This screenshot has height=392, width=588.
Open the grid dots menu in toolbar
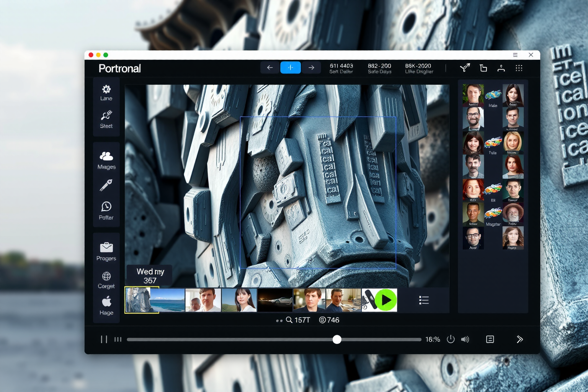coord(519,68)
